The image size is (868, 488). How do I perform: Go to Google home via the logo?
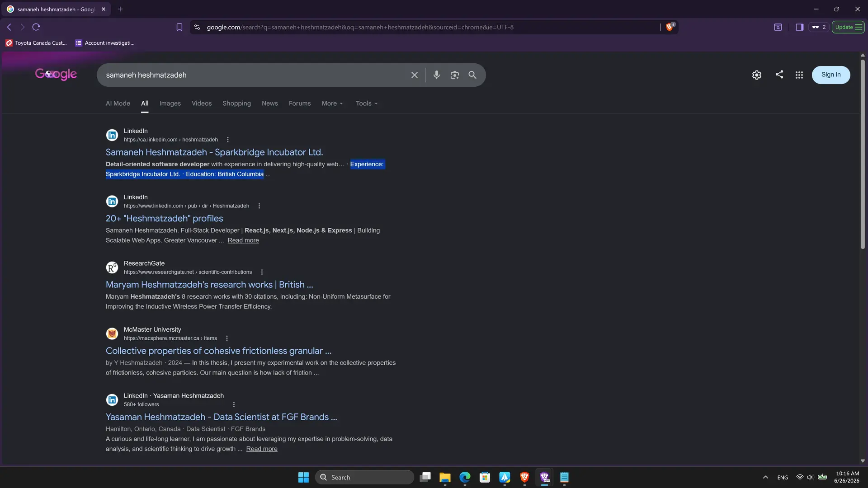point(56,74)
